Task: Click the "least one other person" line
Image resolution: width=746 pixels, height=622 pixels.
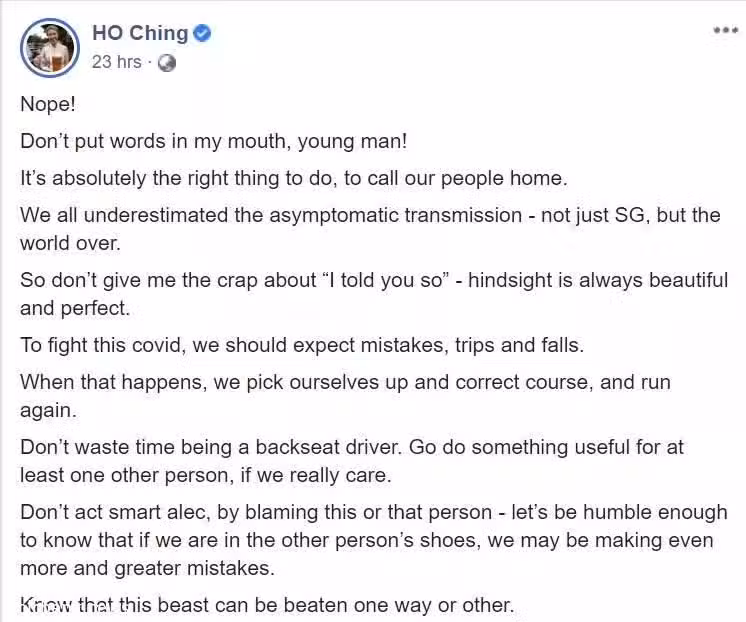Action: [206, 475]
